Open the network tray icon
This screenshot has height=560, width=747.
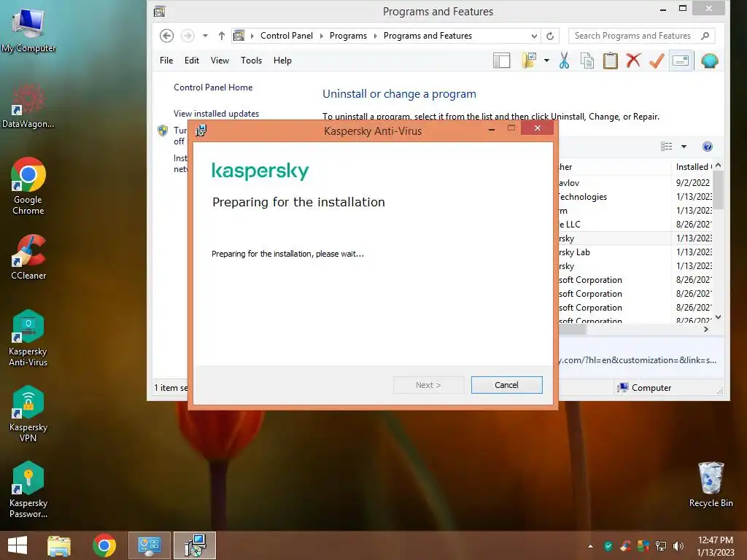[x=661, y=546]
